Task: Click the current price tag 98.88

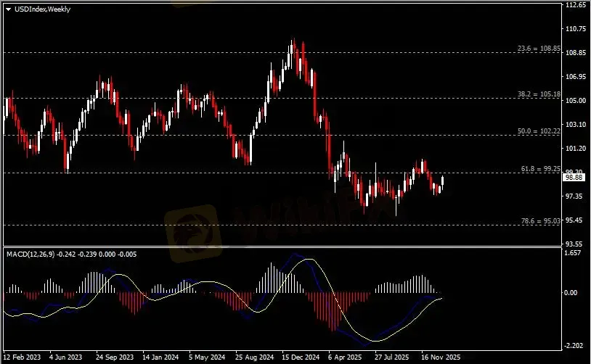Action: (x=574, y=177)
